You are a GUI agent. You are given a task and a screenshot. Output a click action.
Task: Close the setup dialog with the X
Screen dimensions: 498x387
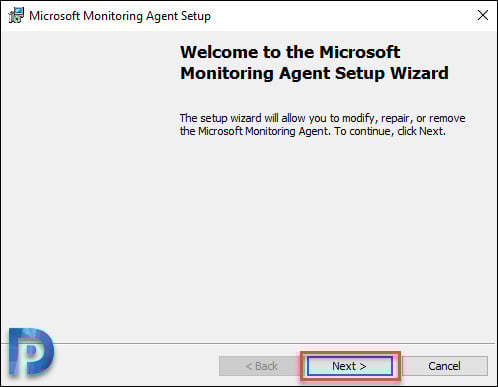(483, 15)
